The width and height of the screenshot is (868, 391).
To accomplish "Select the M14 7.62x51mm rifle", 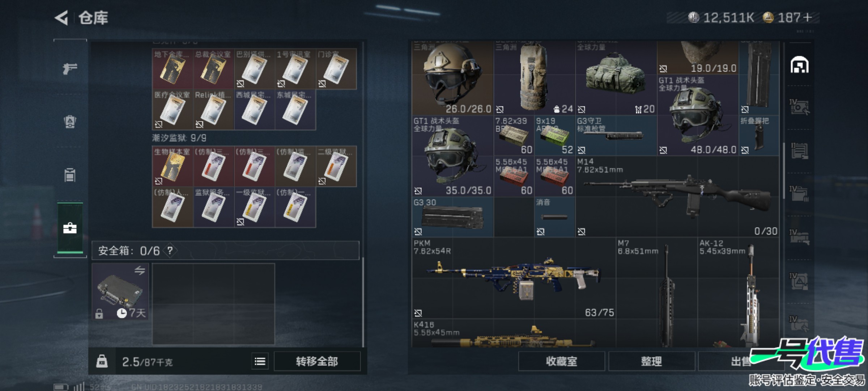I will point(677,197).
